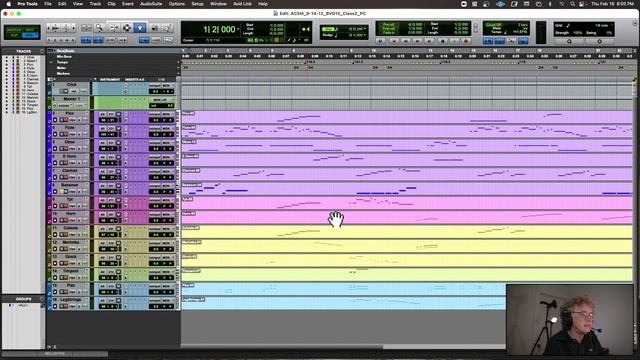Click the Go to End button

point(429,41)
